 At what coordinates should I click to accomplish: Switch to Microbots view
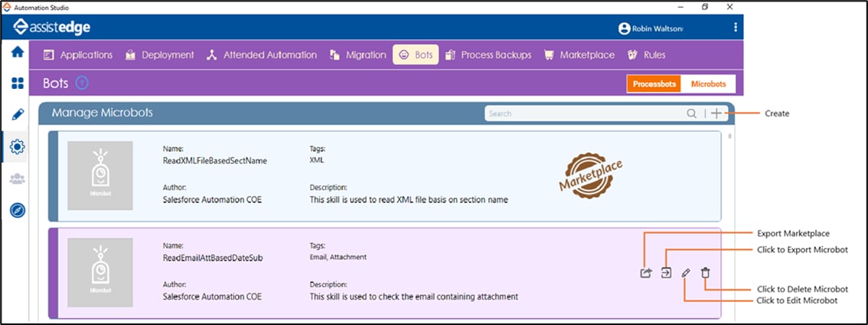point(709,84)
